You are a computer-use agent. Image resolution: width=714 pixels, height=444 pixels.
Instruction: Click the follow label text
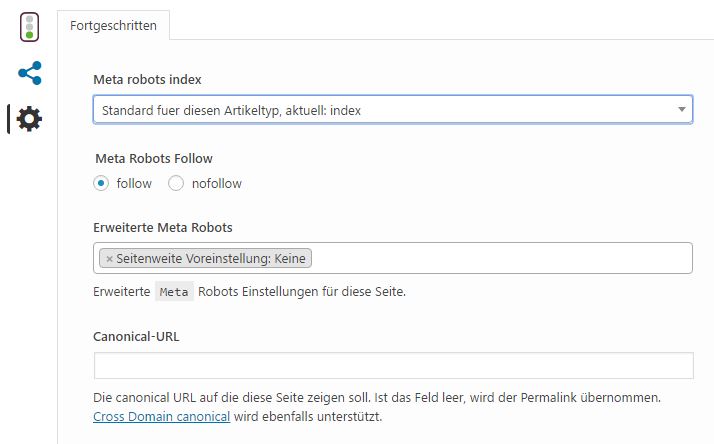click(134, 184)
